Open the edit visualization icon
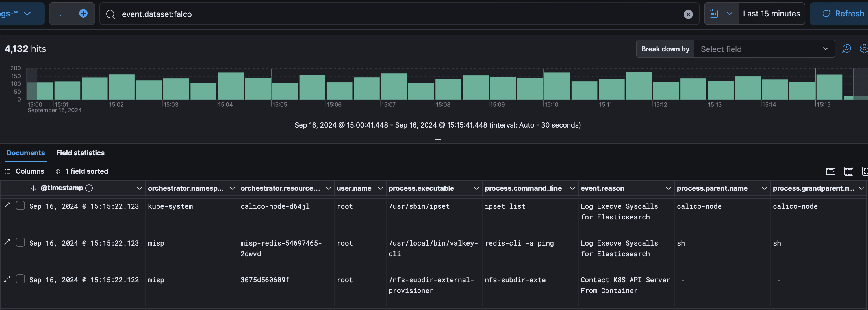Screen dimensions: 868x310 click(847, 49)
